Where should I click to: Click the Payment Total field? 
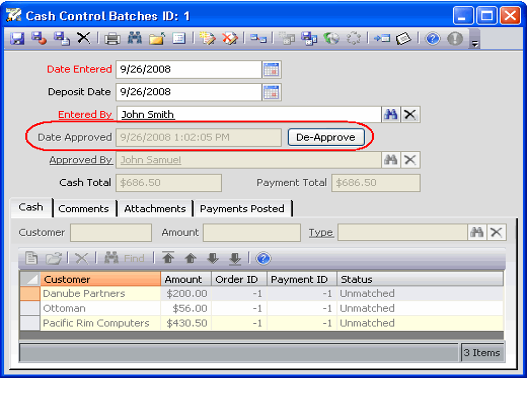tap(376, 183)
